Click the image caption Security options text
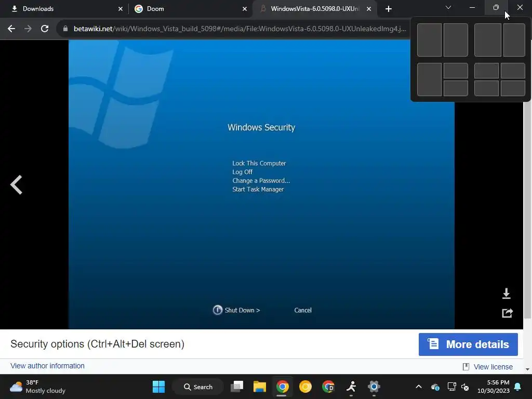 click(97, 344)
